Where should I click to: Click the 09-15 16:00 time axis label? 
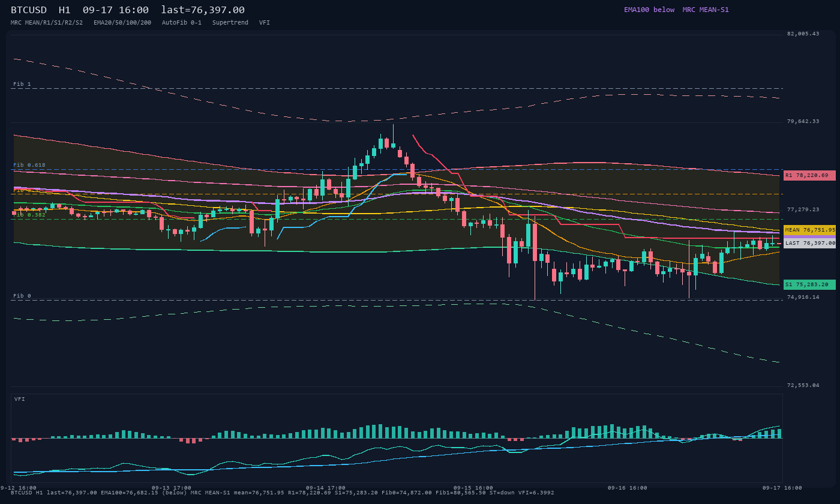pyautogui.click(x=473, y=488)
